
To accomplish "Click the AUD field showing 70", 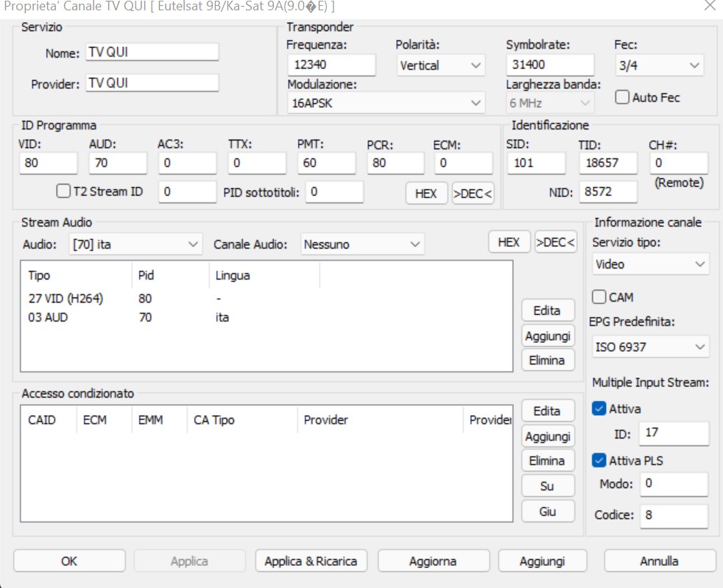I will click(118, 163).
